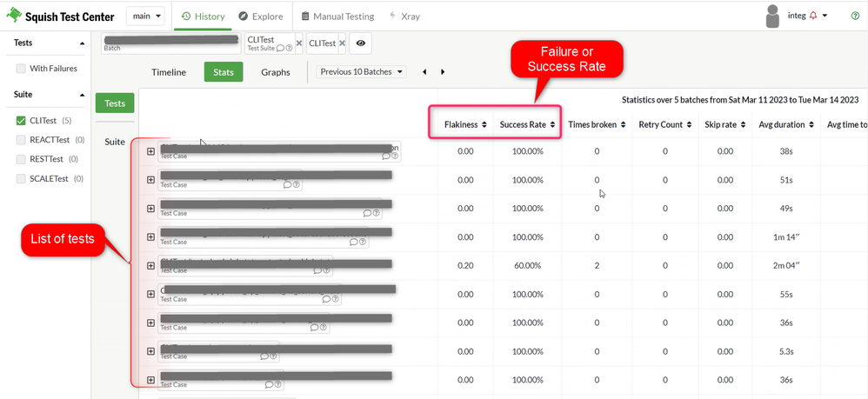Sort by Times broken column arrows
868x399 pixels.
point(623,125)
